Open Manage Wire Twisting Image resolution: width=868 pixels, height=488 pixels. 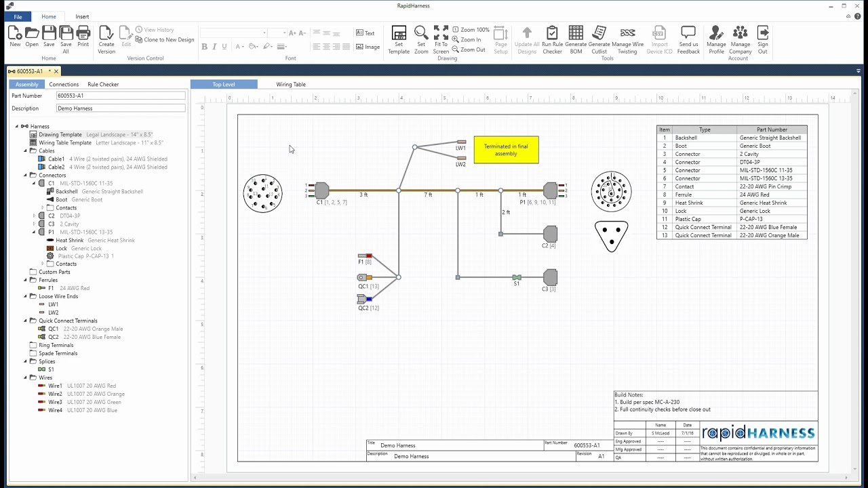pyautogui.click(x=628, y=39)
